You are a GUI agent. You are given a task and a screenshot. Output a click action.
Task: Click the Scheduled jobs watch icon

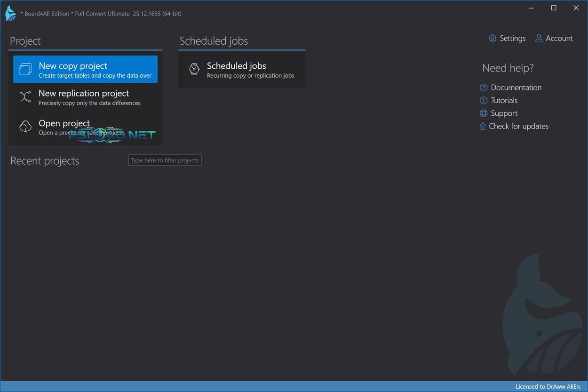(194, 69)
